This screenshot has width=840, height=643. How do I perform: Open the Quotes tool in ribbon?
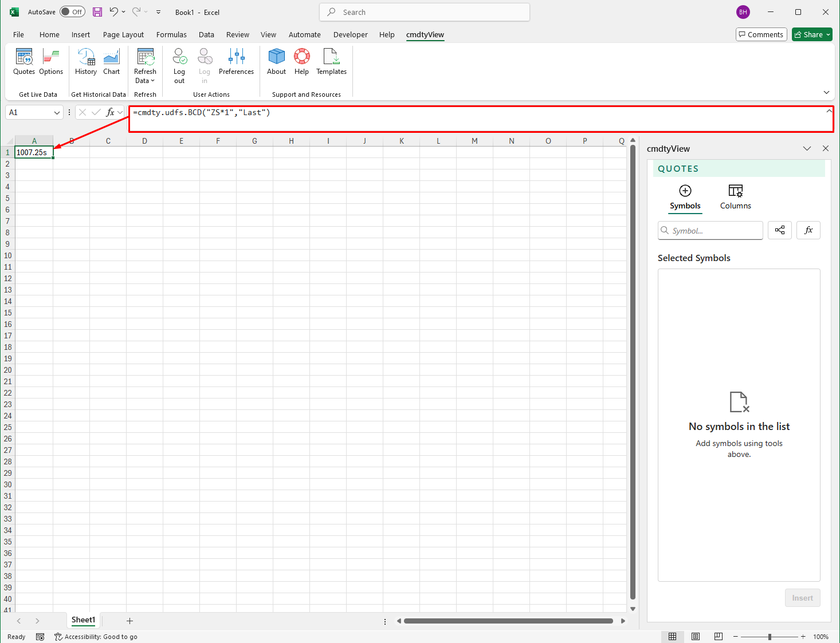(x=24, y=62)
